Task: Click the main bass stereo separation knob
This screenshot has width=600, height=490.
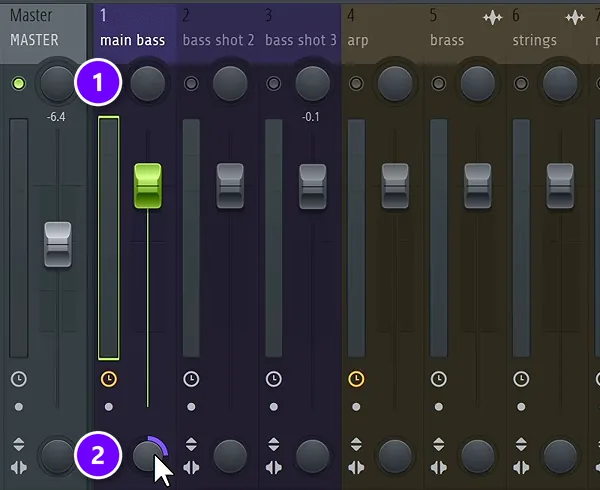Action: pyautogui.click(x=148, y=456)
